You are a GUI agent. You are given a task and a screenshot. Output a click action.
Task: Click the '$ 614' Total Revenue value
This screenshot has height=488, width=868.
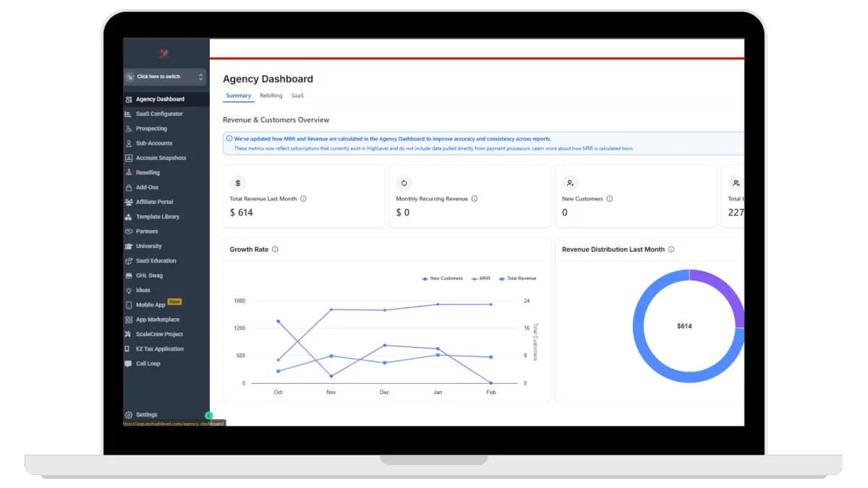(x=242, y=213)
